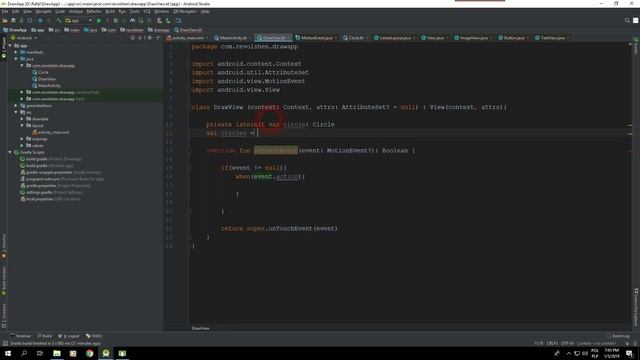This screenshot has height=360, width=640.
Task: Collapse the layout folder
Action: tap(22, 125)
